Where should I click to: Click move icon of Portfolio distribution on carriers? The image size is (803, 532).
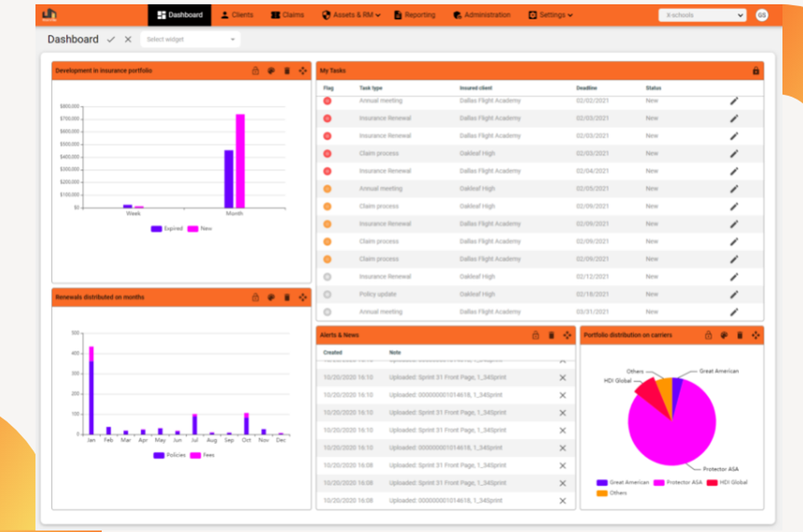tap(756, 335)
